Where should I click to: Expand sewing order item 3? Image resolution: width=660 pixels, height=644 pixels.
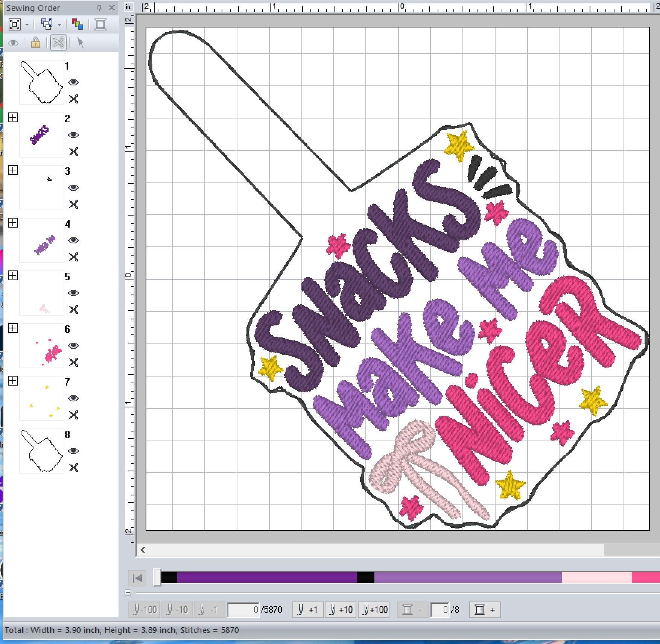pyautogui.click(x=13, y=170)
